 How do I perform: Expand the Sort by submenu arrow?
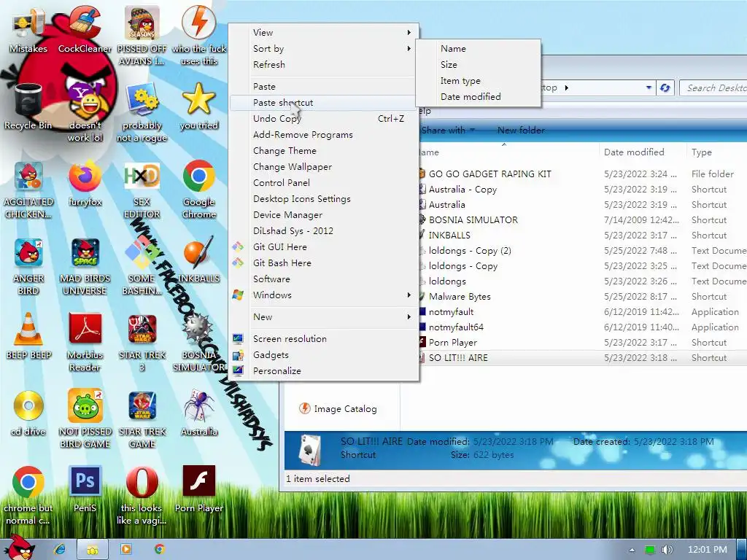(409, 49)
